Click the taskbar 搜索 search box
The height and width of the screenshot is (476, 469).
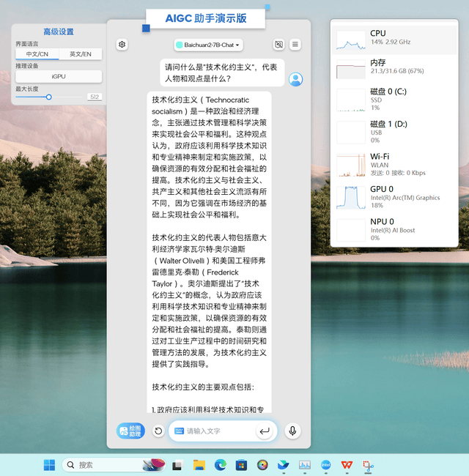pyautogui.click(x=114, y=465)
